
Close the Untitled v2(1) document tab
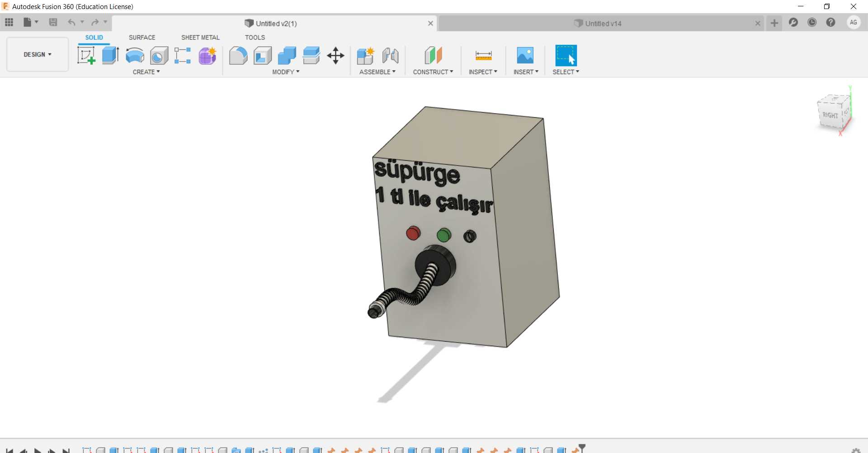[x=430, y=24]
